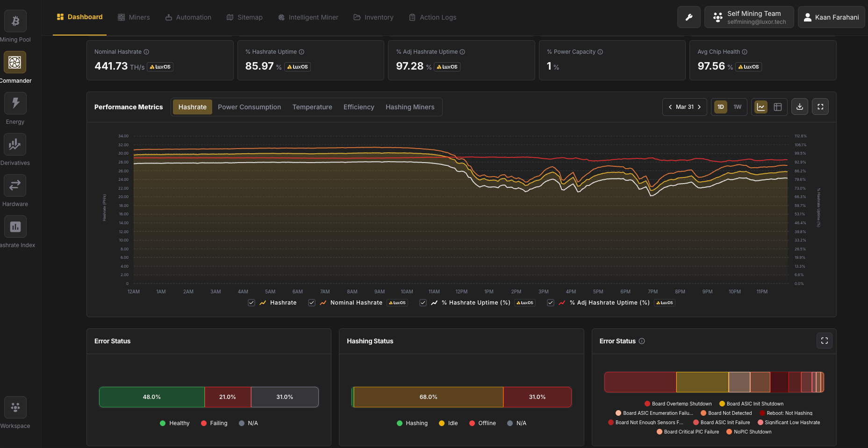Switch to the Power Consumption tab
Image resolution: width=868 pixels, height=448 pixels.
pyautogui.click(x=249, y=107)
